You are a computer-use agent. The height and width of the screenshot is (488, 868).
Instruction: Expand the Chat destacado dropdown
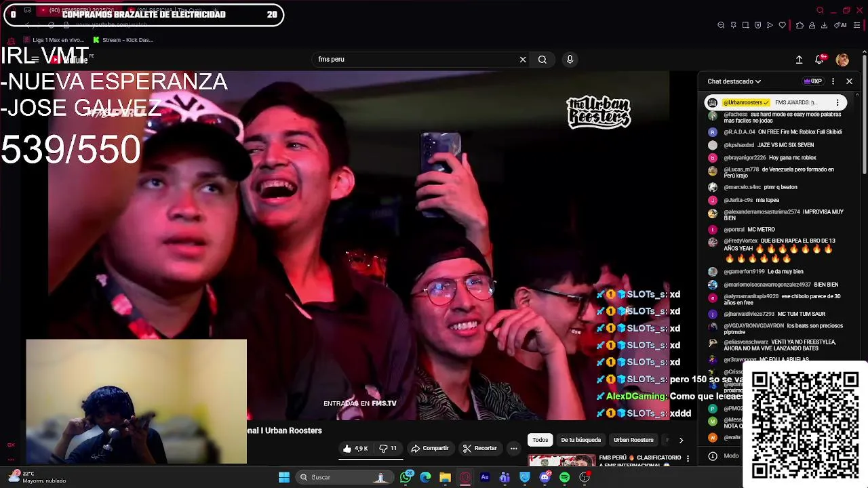(x=734, y=81)
